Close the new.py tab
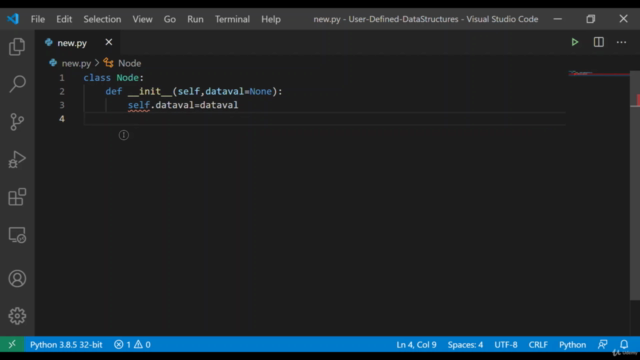Image resolution: width=640 pixels, height=360 pixels. pyautogui.click(x=109, y=42)
